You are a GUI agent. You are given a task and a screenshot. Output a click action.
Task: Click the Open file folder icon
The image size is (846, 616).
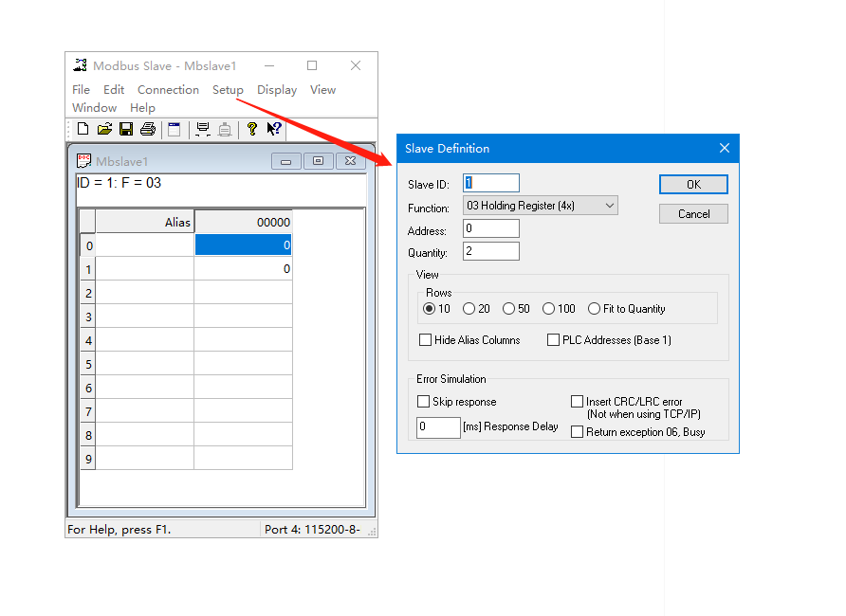click(x=104, y=129)
